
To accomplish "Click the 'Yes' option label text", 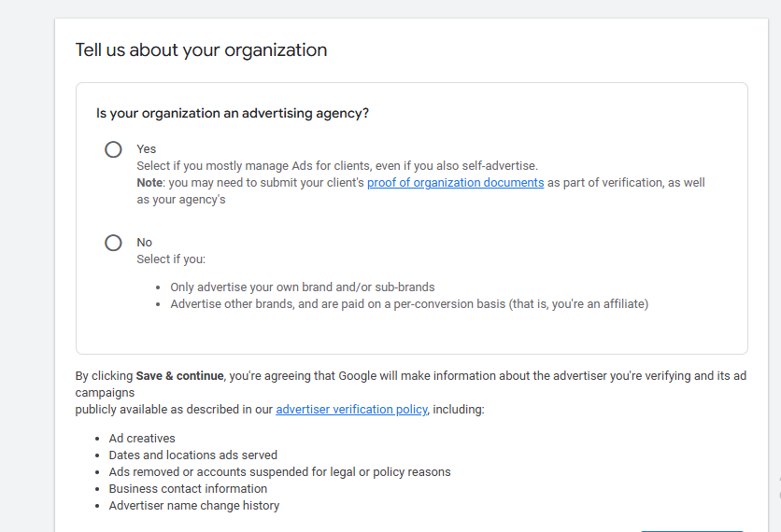I will (x=147, y=149).
